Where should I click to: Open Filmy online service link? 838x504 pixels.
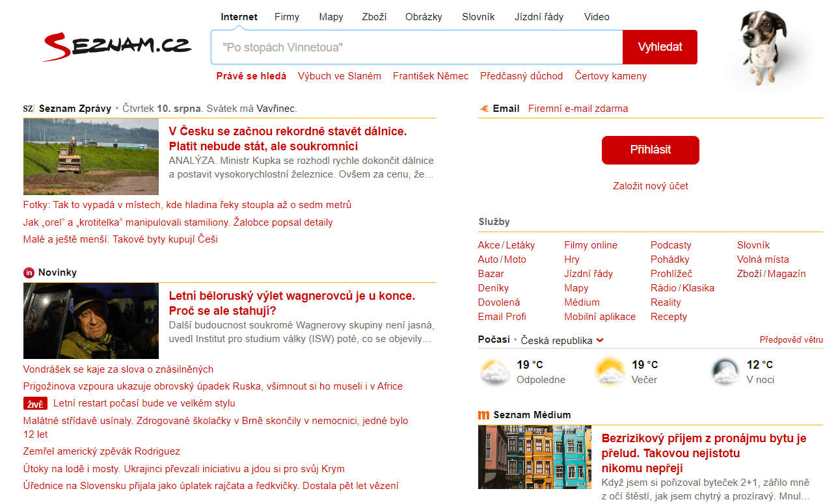pyautogui.click(x=591, y=245)
